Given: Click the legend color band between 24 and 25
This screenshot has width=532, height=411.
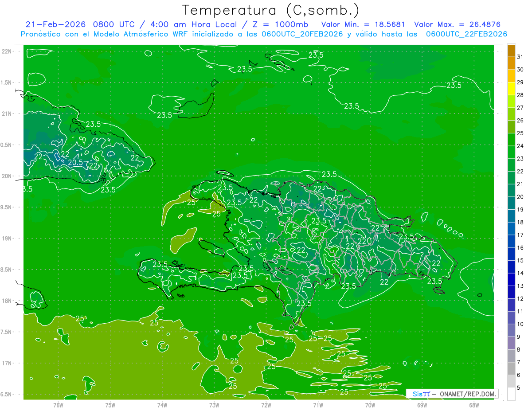Looking at the screenshot, I should tap(511, 140).
